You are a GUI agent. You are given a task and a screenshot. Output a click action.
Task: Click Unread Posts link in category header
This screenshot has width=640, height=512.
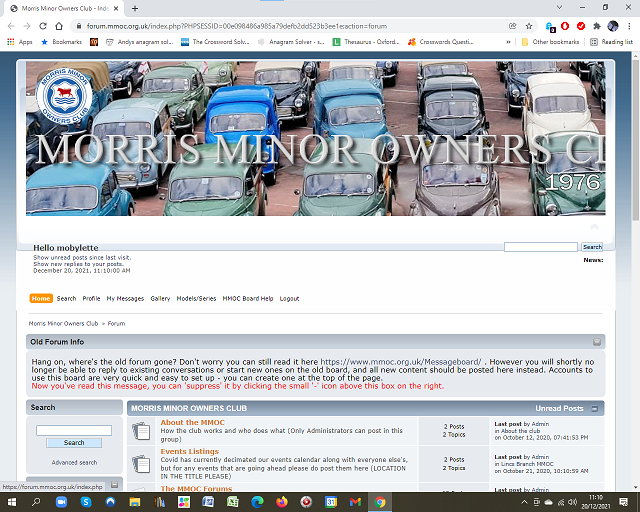[560, 408]
